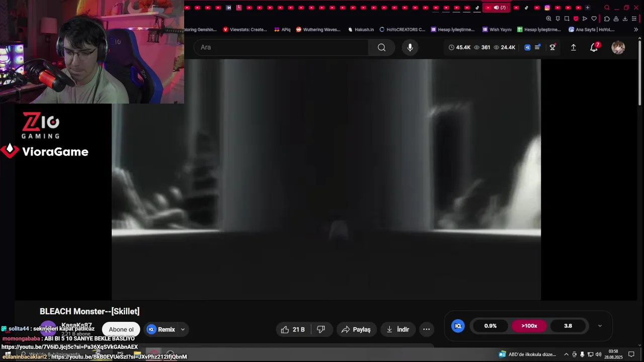Click the round vidIQ score badge
This screenshot has height=362, width=644.
pyautogui.click(x=458, y=326)
